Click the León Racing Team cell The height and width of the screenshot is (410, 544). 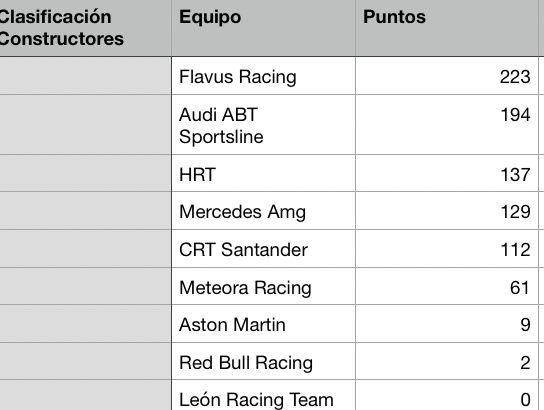263,395
